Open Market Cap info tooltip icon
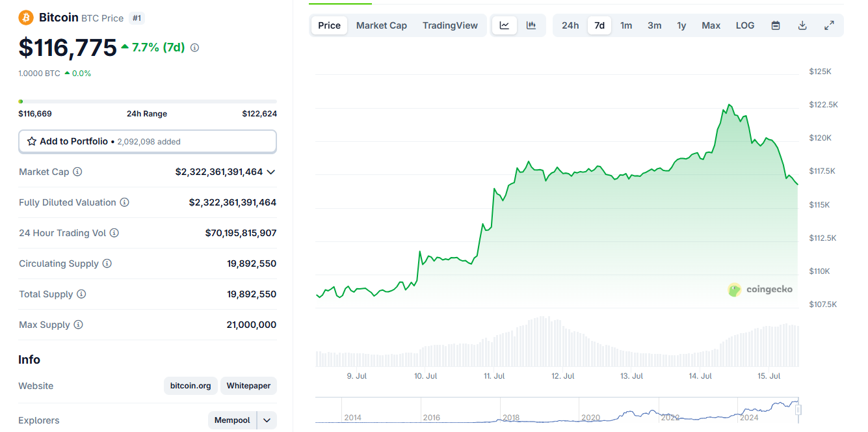Viewport: 868px width, 432px height. pos(77,172)
